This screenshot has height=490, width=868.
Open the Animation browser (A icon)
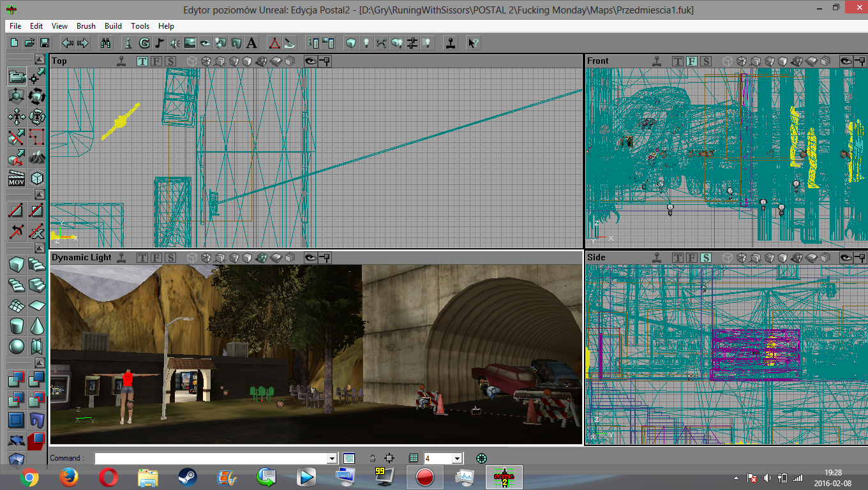click(x=251, y=43)
